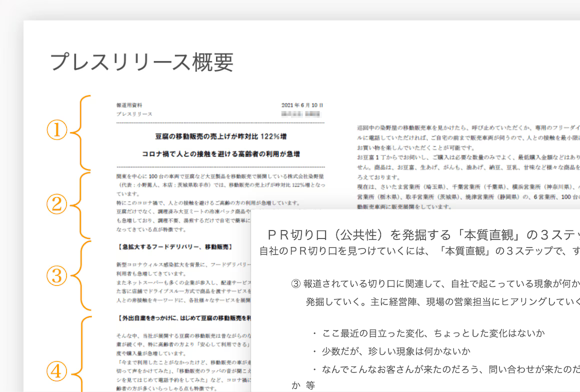Click the orange curly brace beside ③
The height and width of the screenshot is (392, 580).
pos(79,275)
